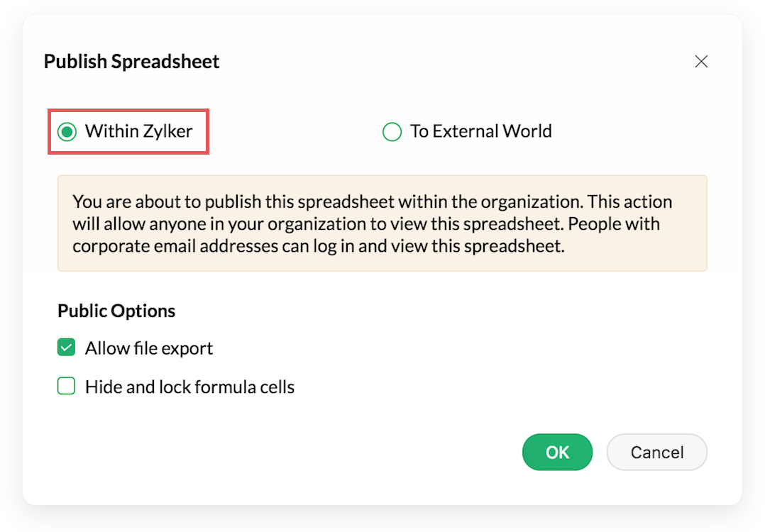
Task: Uncheck the Allow file export checkbox
Action: pos(67,348)
